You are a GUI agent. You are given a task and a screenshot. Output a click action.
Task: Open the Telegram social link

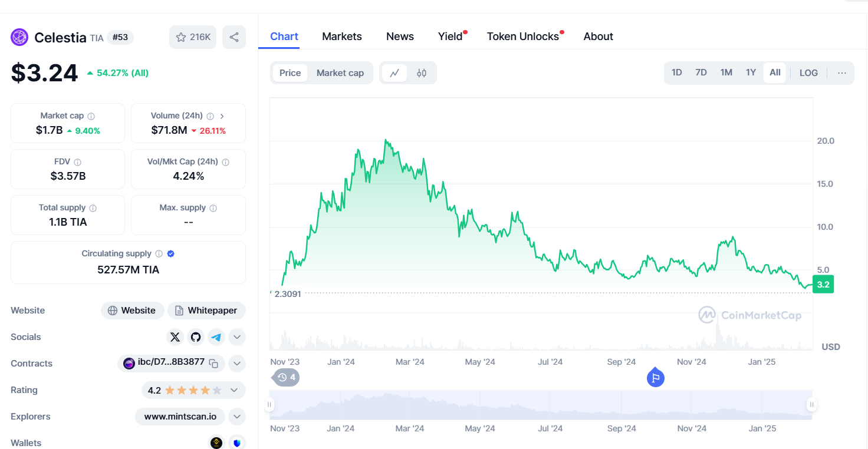(216, 337)
